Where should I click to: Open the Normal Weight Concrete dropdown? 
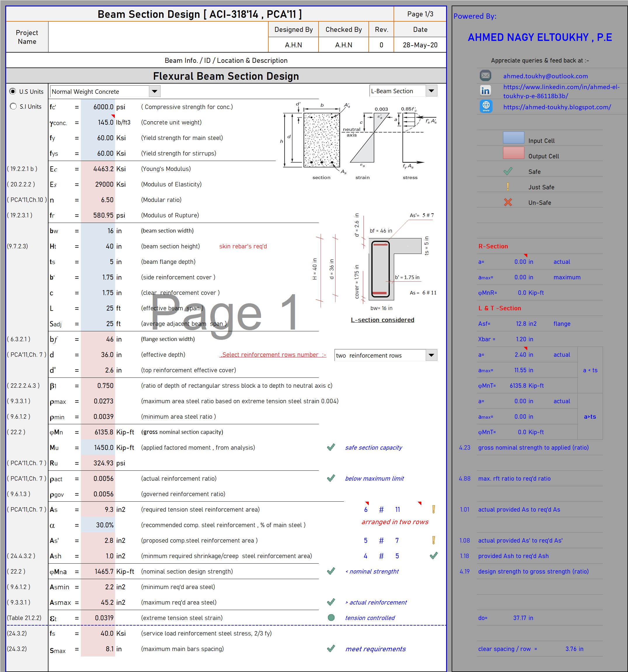(x=155, y=91)
